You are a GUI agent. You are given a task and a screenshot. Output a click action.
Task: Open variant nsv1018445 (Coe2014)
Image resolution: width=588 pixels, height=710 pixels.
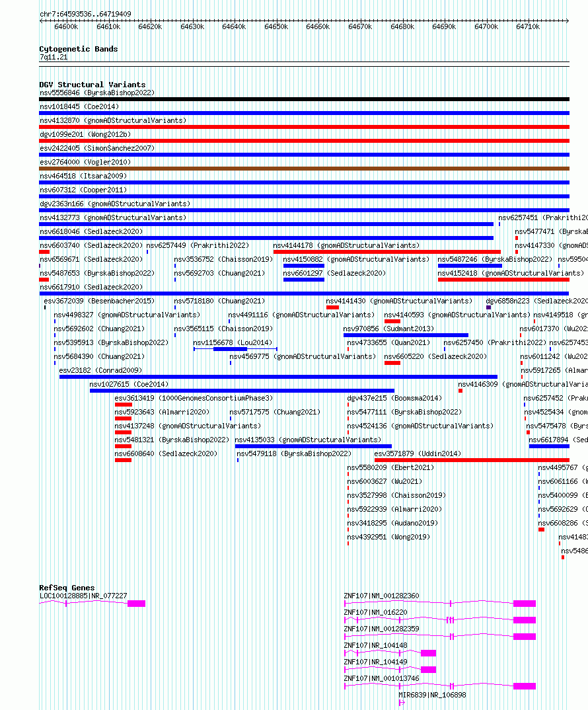(79, 107)
